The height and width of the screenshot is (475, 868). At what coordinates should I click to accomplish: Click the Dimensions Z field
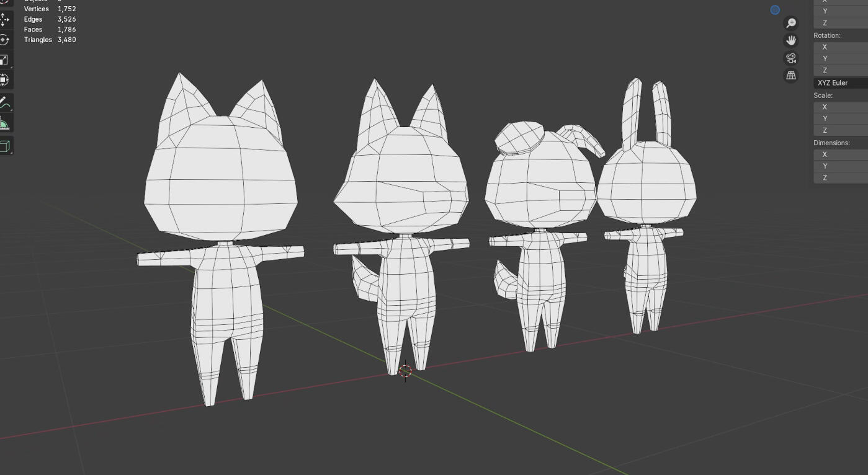click(841, 177)
